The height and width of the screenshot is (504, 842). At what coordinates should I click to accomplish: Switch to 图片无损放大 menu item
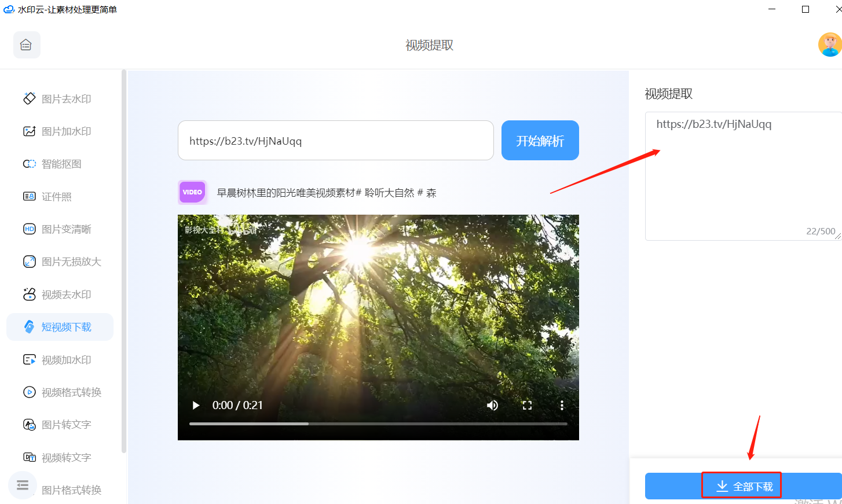click(60, 262)
